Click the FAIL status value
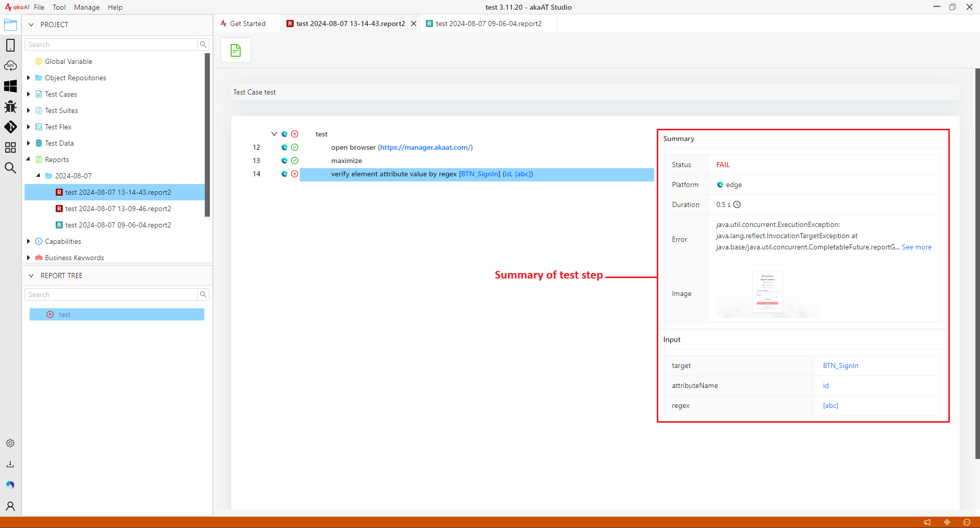The image size is (980, 528). 723,165
